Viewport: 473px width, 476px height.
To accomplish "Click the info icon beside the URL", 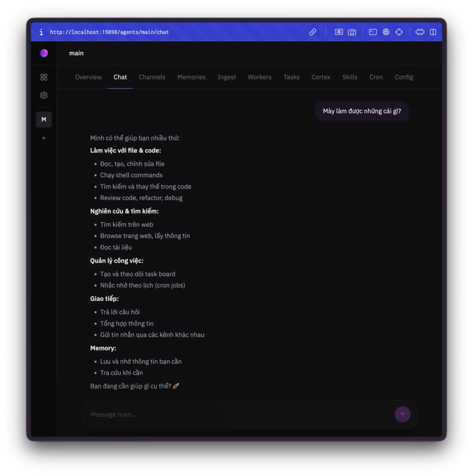I will click(x=41, y=32).
